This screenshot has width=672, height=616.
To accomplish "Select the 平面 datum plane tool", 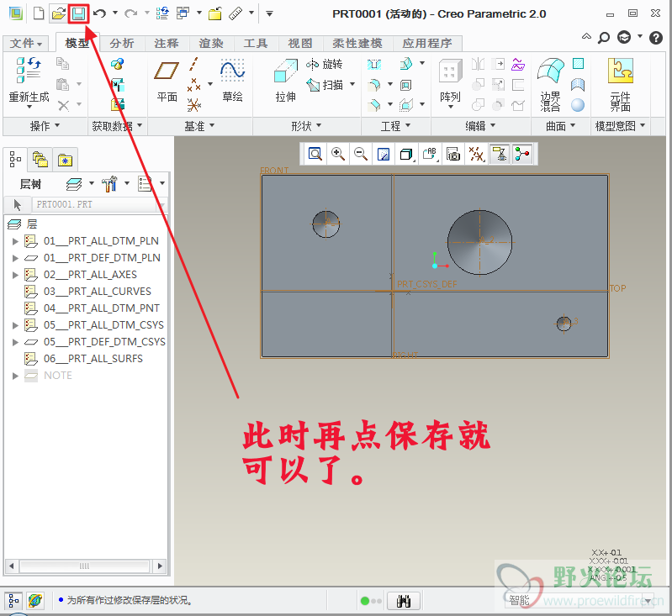I will [x=167, y=82].
